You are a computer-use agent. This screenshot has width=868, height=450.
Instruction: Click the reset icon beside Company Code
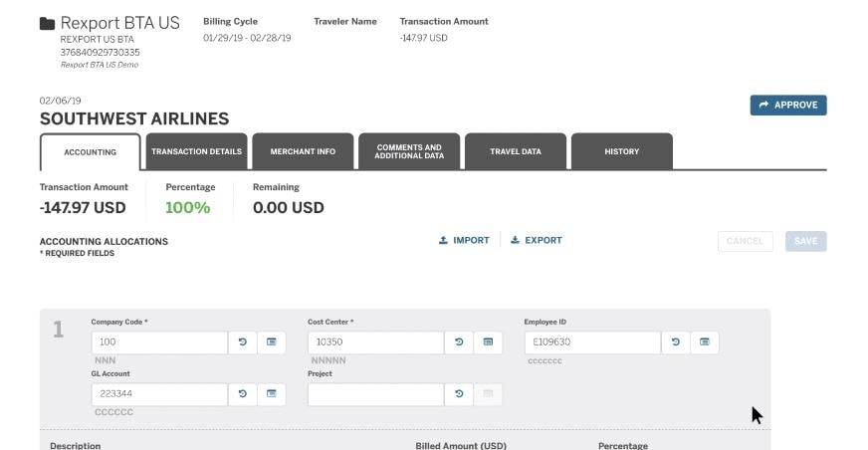242,342
